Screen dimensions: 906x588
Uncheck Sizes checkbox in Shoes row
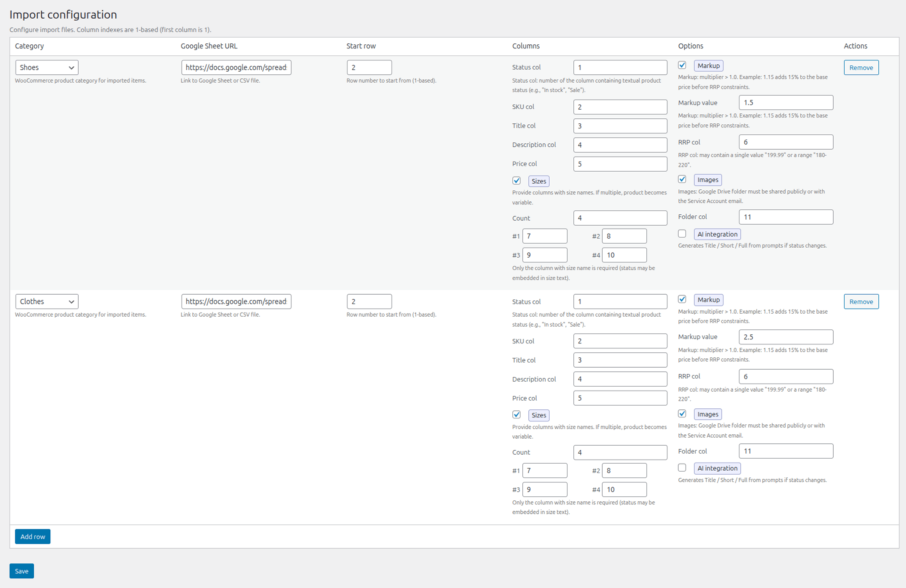516,181
